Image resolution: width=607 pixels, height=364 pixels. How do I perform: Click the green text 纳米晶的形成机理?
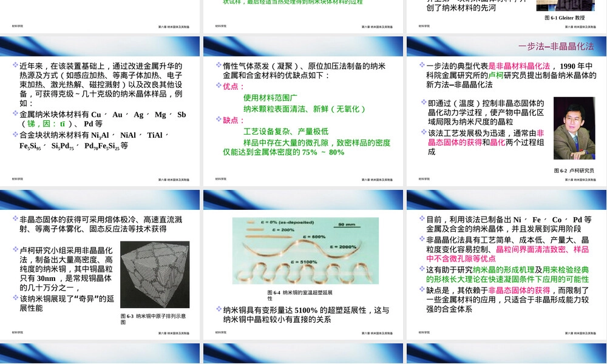[x=504, y=270]
